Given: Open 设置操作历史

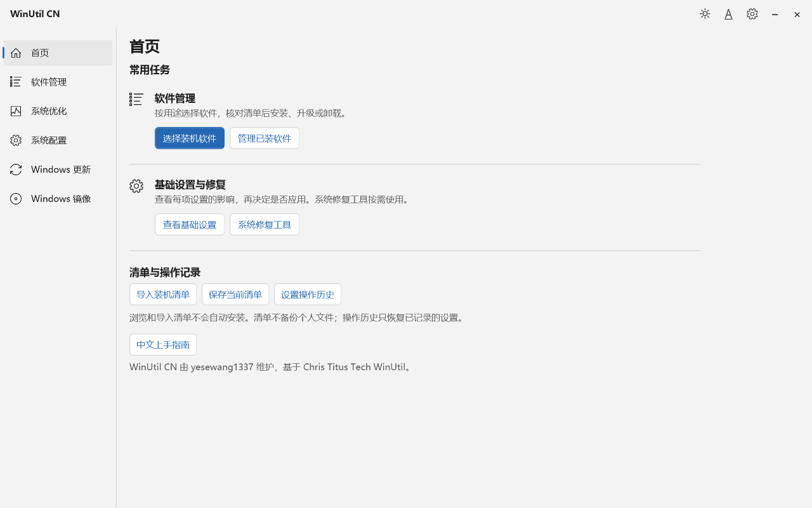Looking at the screenshot, I should click(308, 294).
